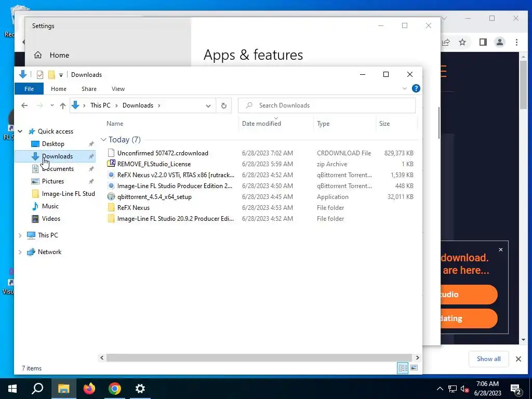Select the ReFX Nexus folder
532x399 pixels.
pos(134,208)
